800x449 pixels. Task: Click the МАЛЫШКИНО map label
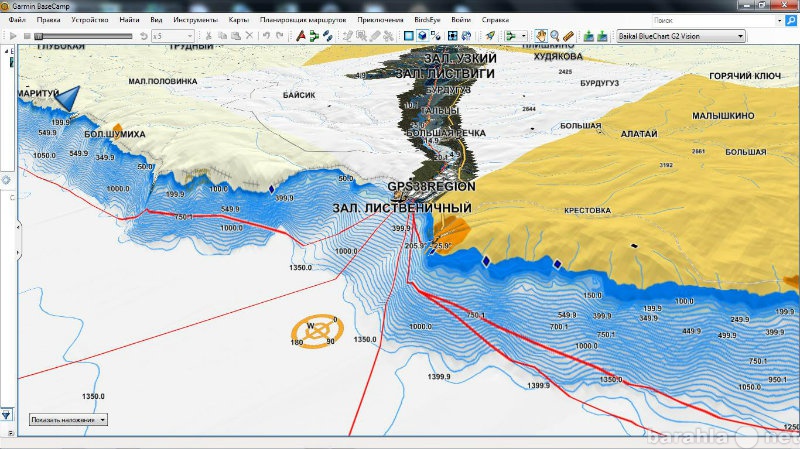tap(723, 116)
